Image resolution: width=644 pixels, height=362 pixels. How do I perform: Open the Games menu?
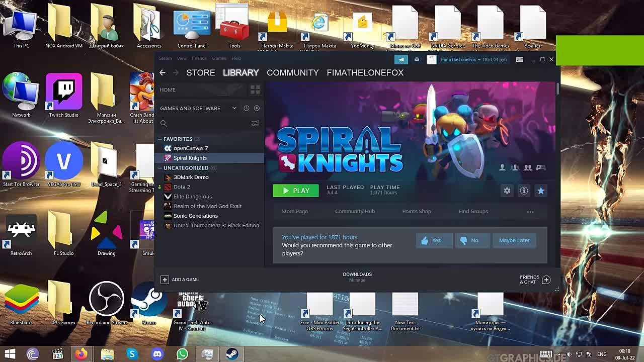(219, 58)
